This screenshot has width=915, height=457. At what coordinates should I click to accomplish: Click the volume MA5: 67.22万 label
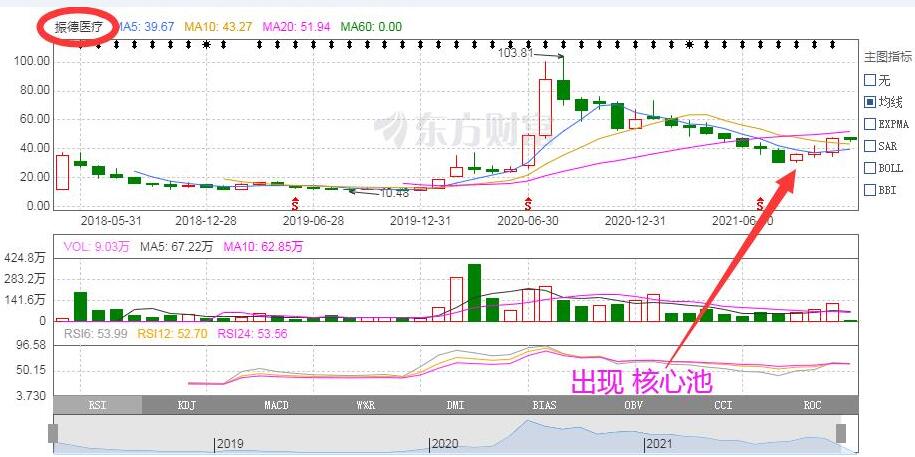176,247
